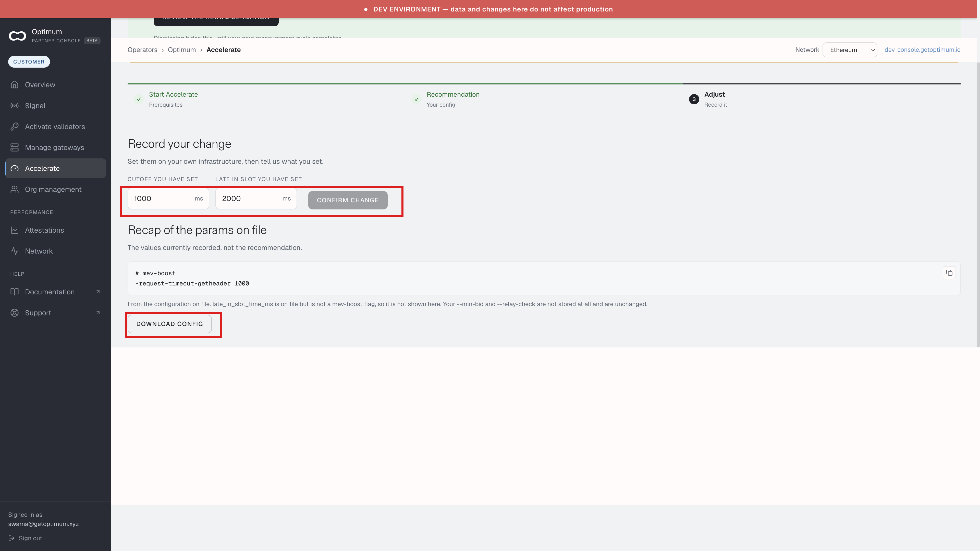Click the Optimum logo icon
Image resolution: width=980 pixels, height=551 pixels.
point(18,36)
